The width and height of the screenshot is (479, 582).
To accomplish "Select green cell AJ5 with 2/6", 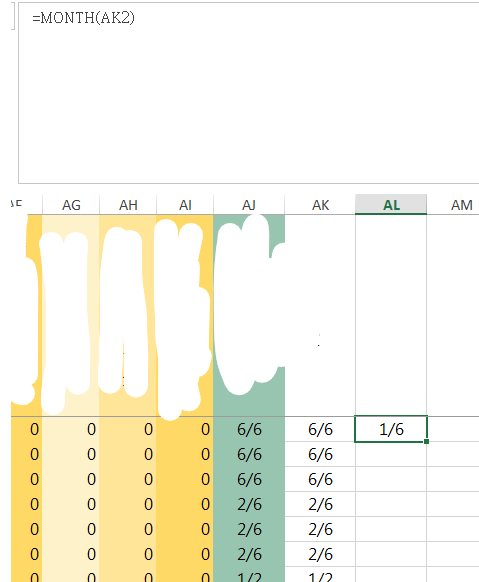I will (249, 504).
